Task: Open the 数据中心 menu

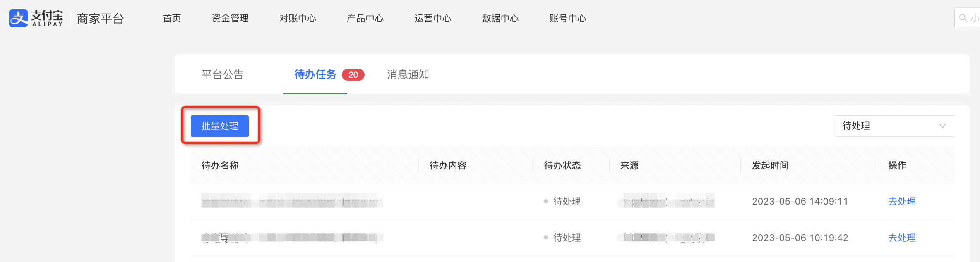Action: click(x=500, y=18)
